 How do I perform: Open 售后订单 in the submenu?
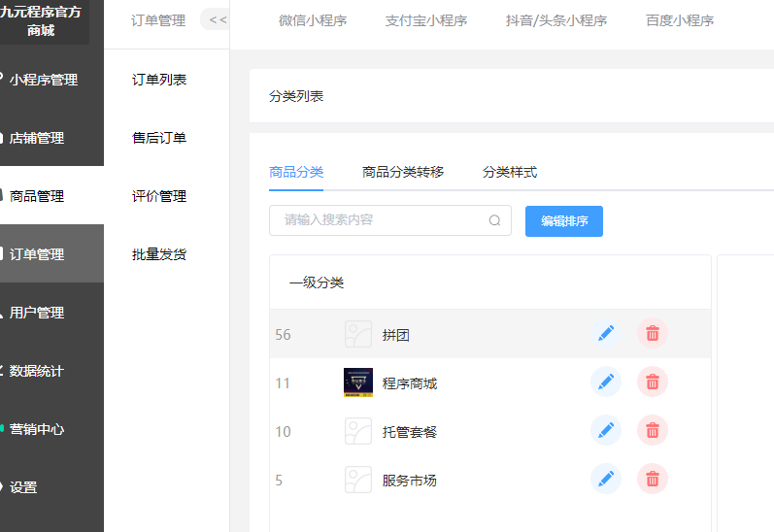[159, 138]
